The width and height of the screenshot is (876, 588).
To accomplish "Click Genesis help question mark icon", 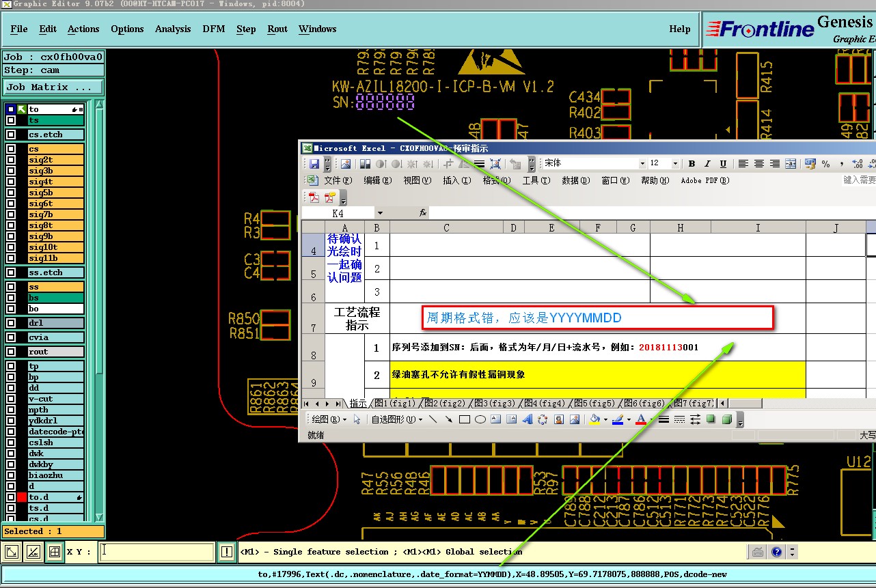I will (x=776, y=552).
